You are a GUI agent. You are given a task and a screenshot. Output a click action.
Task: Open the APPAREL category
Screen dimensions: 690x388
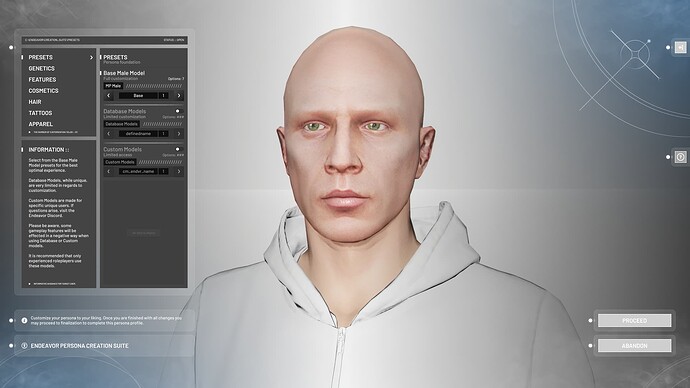(x=40, y=124)
